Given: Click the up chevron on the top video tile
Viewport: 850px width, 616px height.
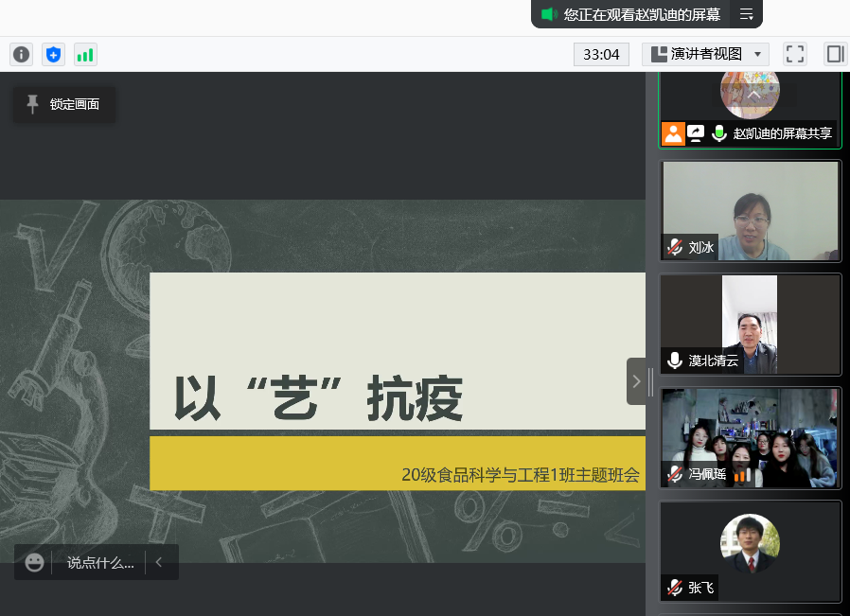Looking at the screenshot, I should pyautogui.click(x=753, y=95).
